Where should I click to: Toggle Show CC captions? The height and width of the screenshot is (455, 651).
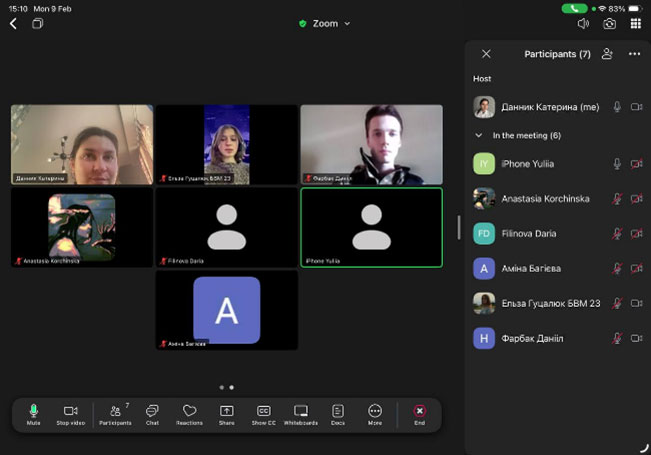tap(264, 414)
